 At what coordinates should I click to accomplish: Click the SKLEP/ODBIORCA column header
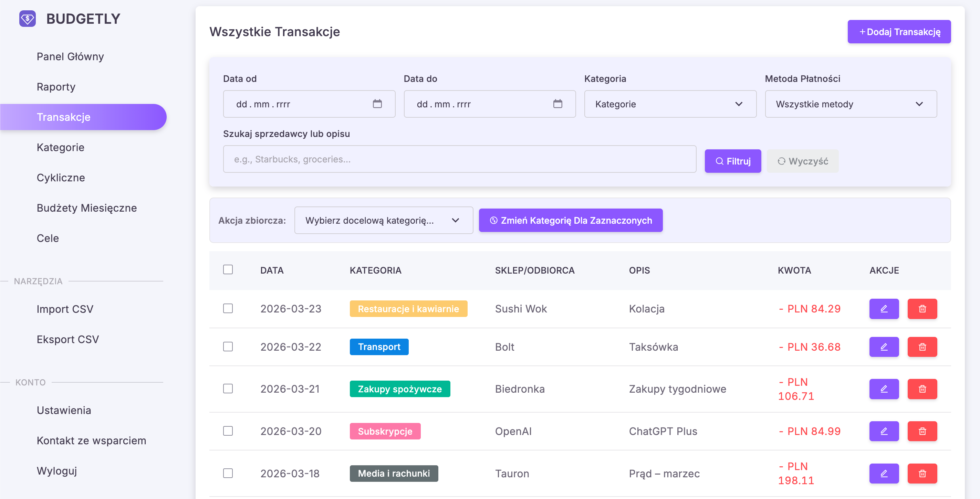[534, 270]
